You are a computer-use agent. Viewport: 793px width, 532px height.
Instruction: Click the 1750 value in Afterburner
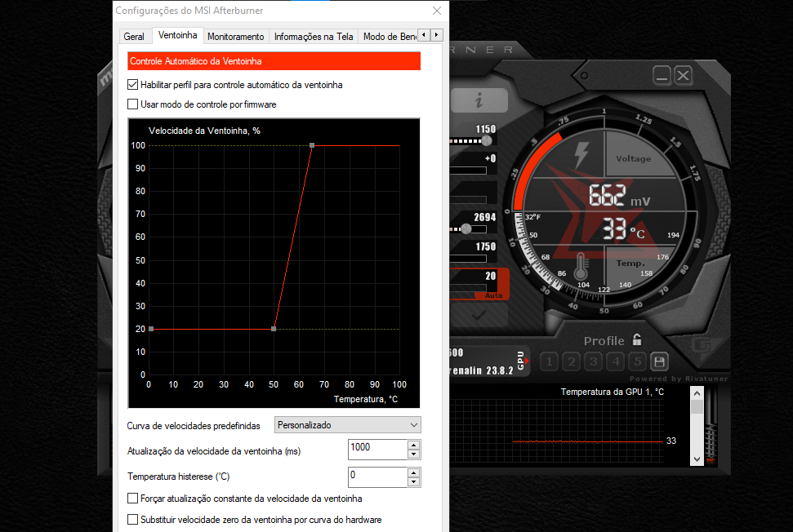pyautogui.click(x=485, y=246)
